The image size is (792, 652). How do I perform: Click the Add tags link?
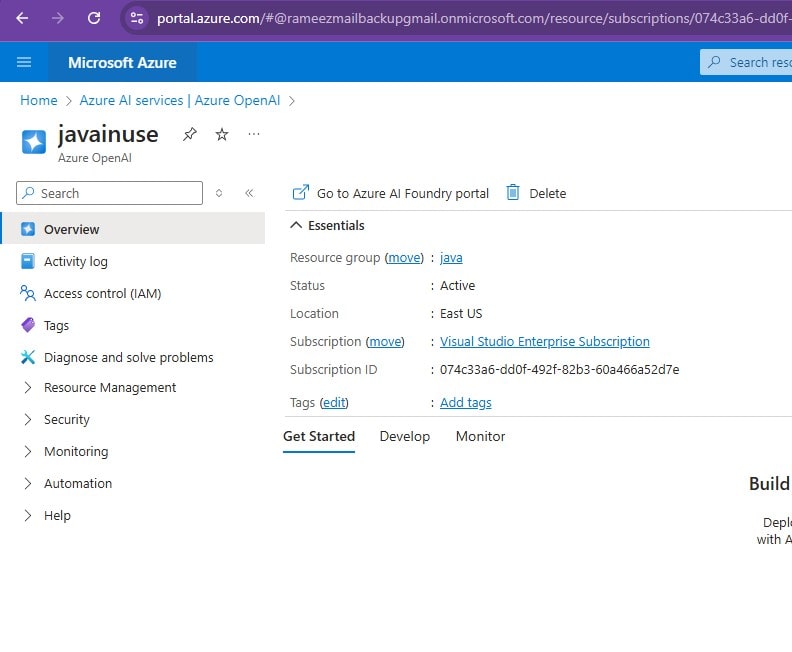point(466,403)
